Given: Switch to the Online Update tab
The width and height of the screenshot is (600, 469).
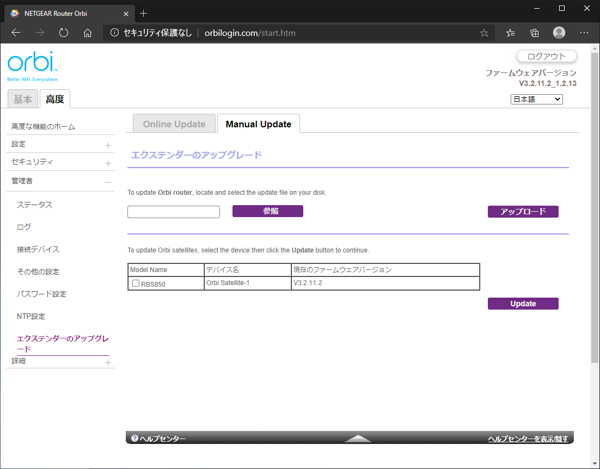Looking at the screenshot, I should (x=174, y=124).
